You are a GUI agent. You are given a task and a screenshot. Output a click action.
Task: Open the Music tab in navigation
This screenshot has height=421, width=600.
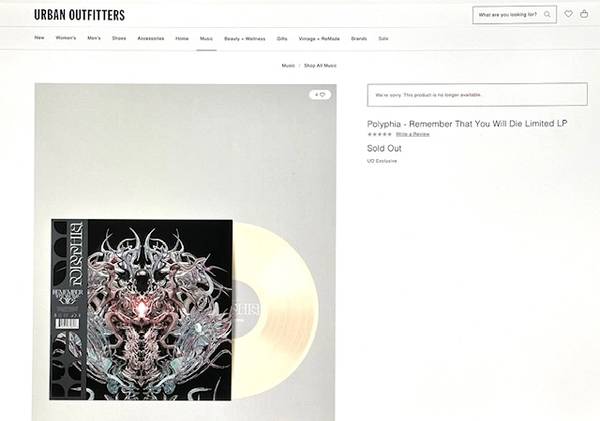click(206, 39)
